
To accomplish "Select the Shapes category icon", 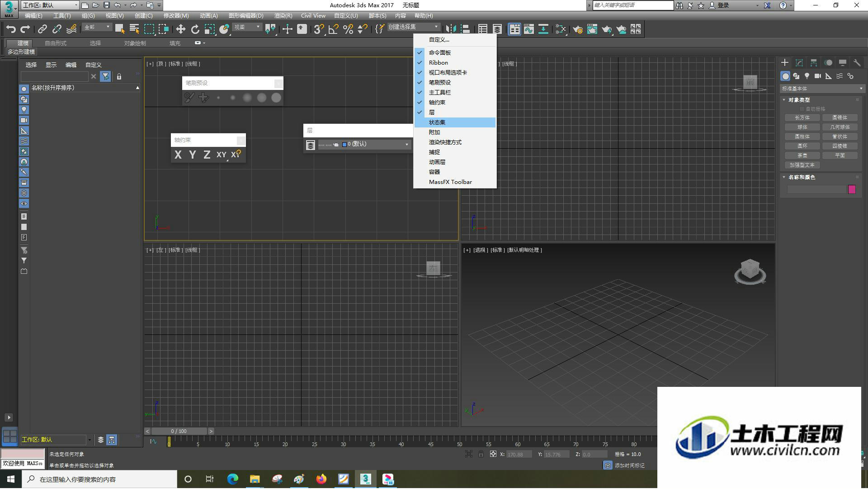I will [x=796, y=76].
